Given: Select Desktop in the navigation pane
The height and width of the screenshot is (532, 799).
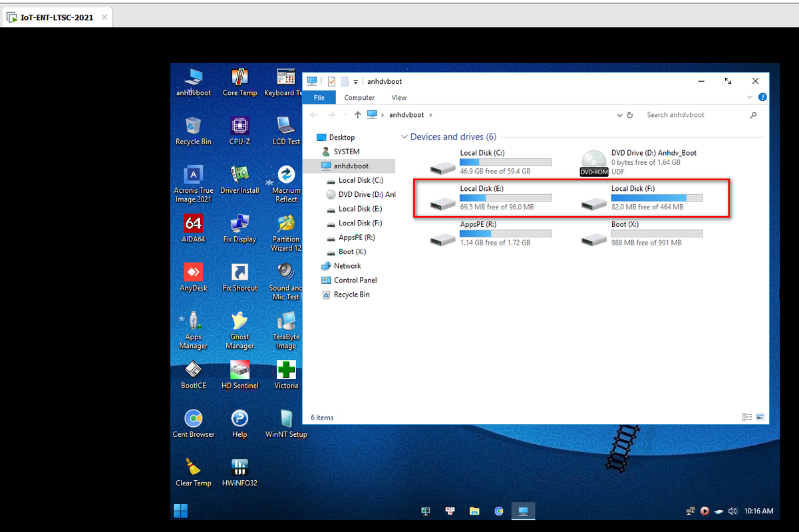Looking at the screenshot, I should click(341, 138).
